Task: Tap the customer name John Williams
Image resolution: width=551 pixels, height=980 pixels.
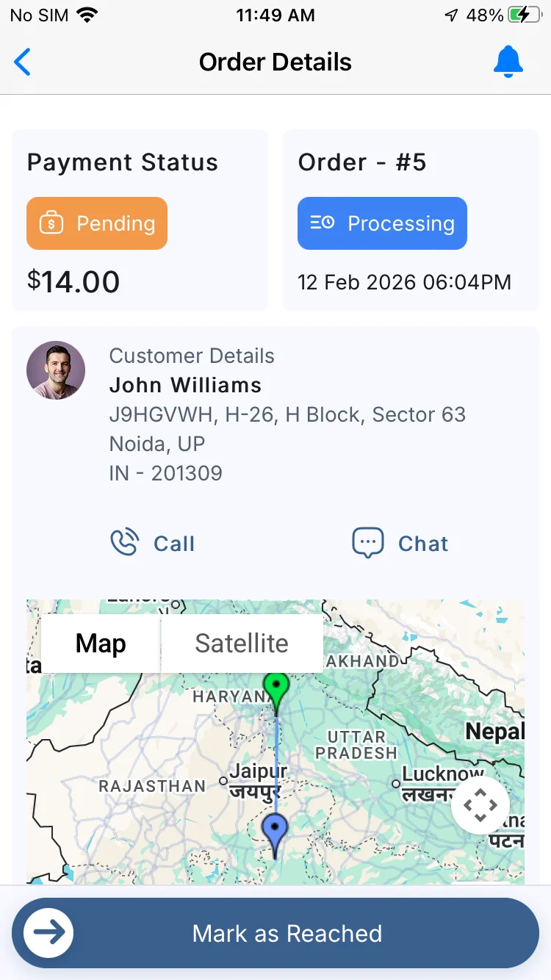Action: coord(185,385)
